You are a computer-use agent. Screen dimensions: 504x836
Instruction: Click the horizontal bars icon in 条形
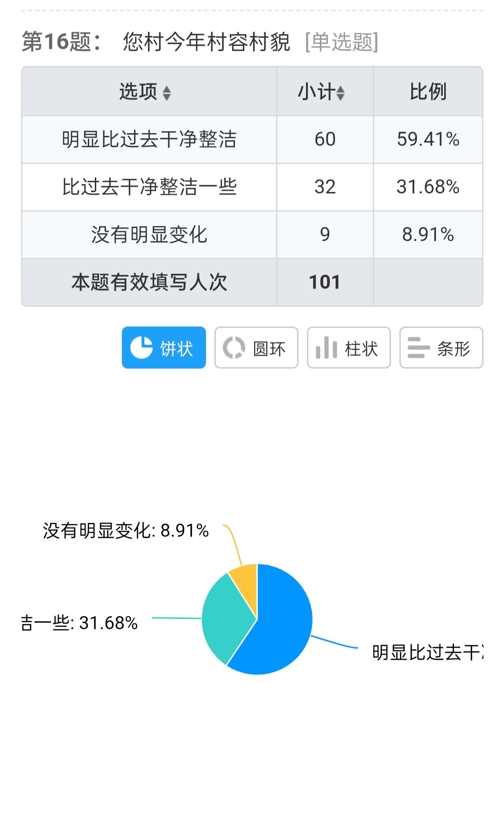[x=418, y=347]
